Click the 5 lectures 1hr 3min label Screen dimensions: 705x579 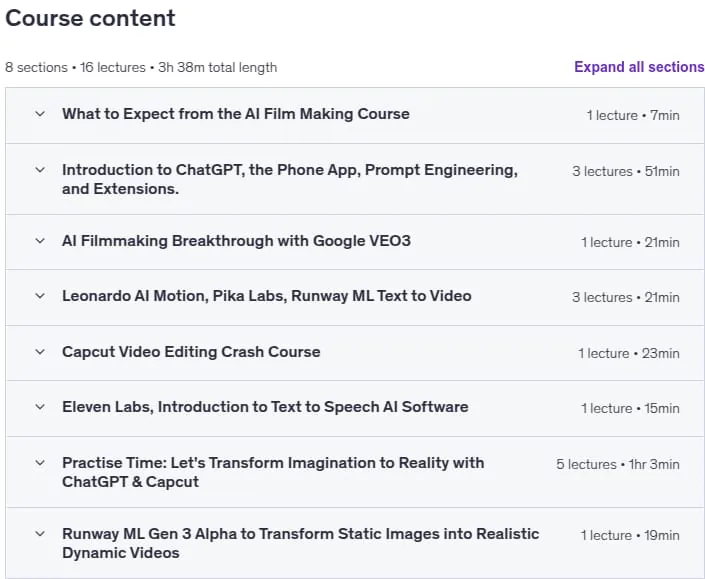[618, 464]
